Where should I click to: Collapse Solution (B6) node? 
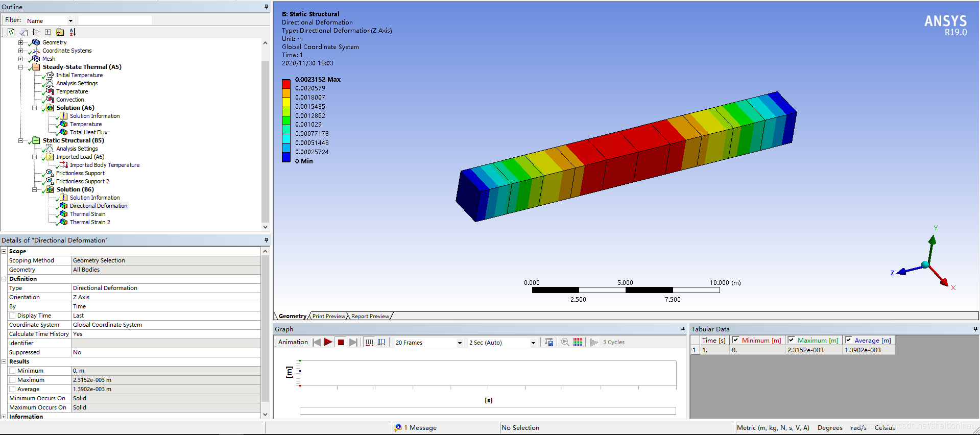coord(34,189)
